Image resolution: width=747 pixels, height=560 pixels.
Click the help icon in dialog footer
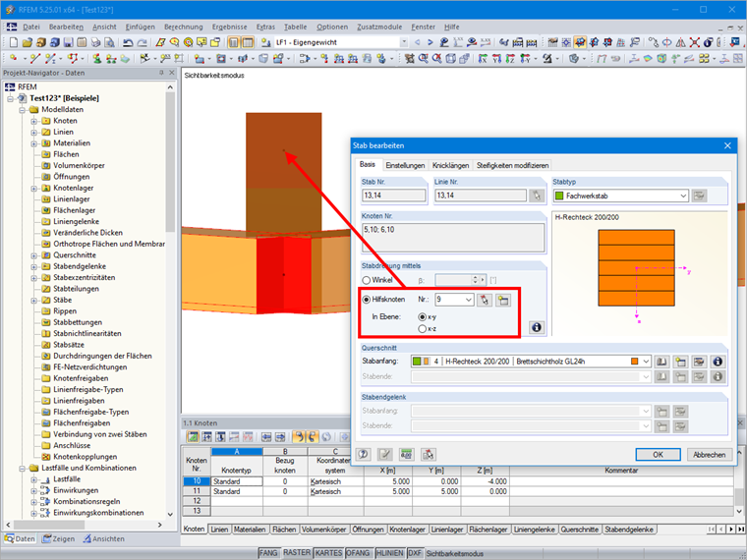[x=363, y=454]
